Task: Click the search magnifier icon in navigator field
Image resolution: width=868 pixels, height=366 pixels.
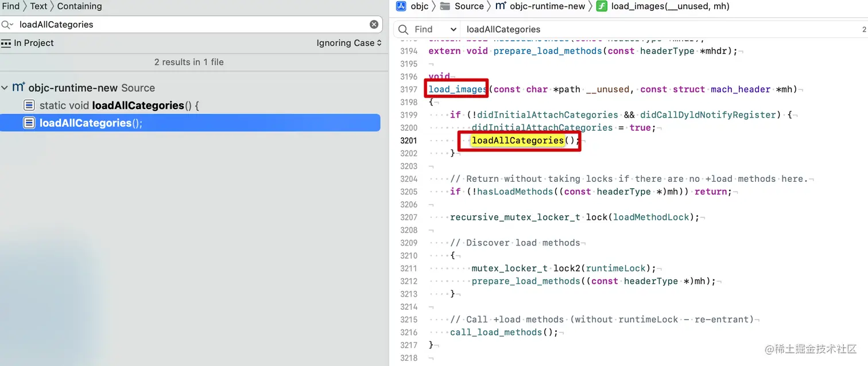Action: 7,25
